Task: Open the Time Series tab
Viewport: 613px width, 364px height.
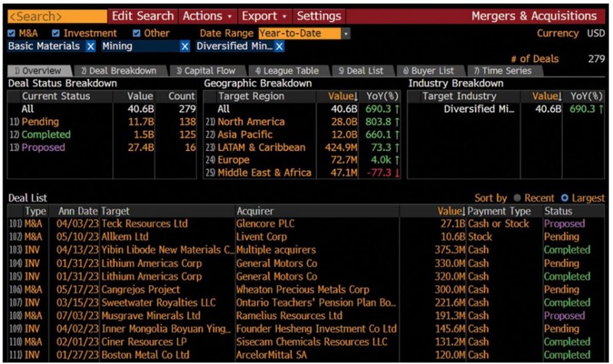Action: pos(504,71)
